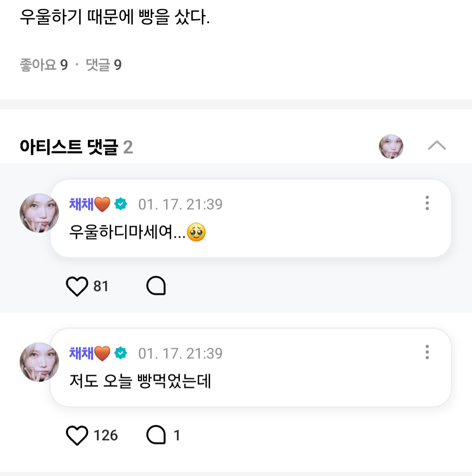Screen dimensions: 472x476
Task: Open 채채 profile picture on second comment
Action: [x=39, y=362]
